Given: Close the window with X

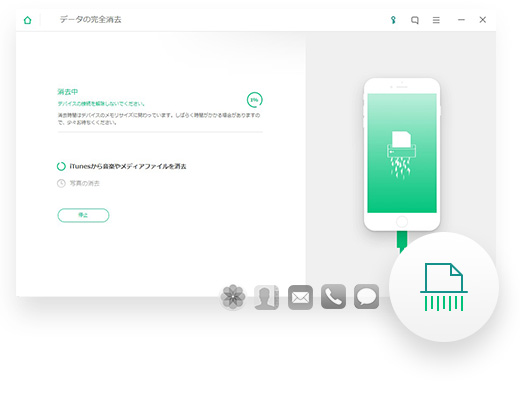Looking at the screenshot, I should coord(483,20).
